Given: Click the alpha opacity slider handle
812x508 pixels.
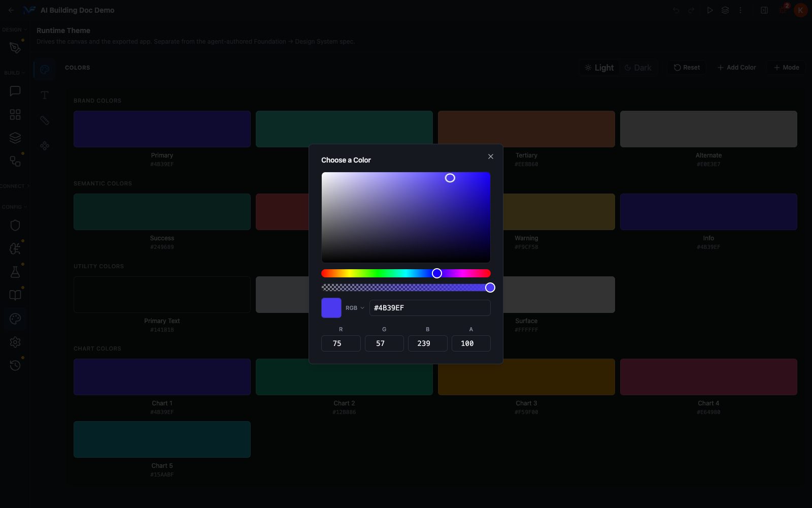Looking at the screenshot, I should pos(490,288).
